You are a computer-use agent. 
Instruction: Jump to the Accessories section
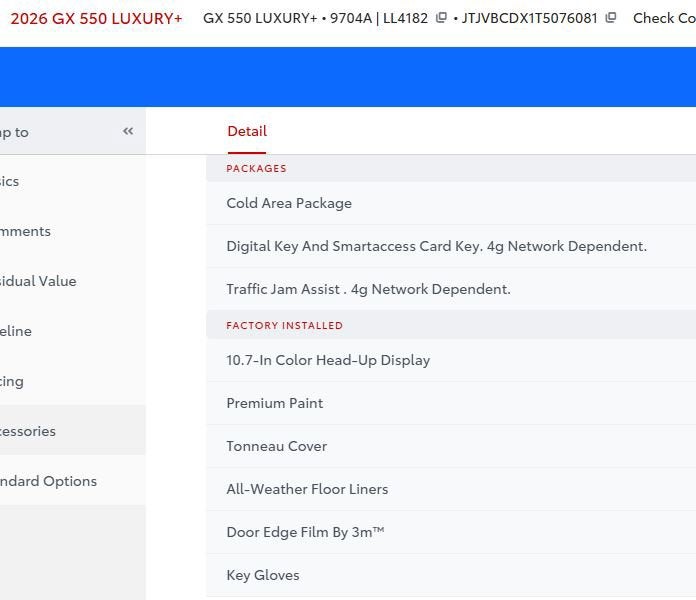tap(28, 431)
